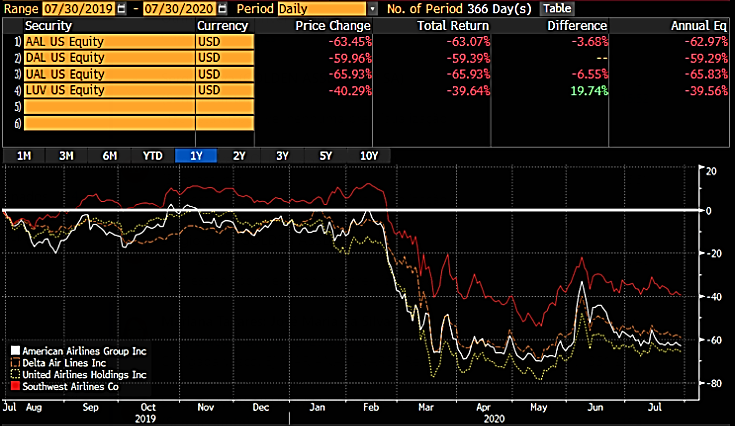This screenshot has width=735, height=426.
Task: Select the 5Y time range tab
Action: pyautogui.click(x=325, y=156)
